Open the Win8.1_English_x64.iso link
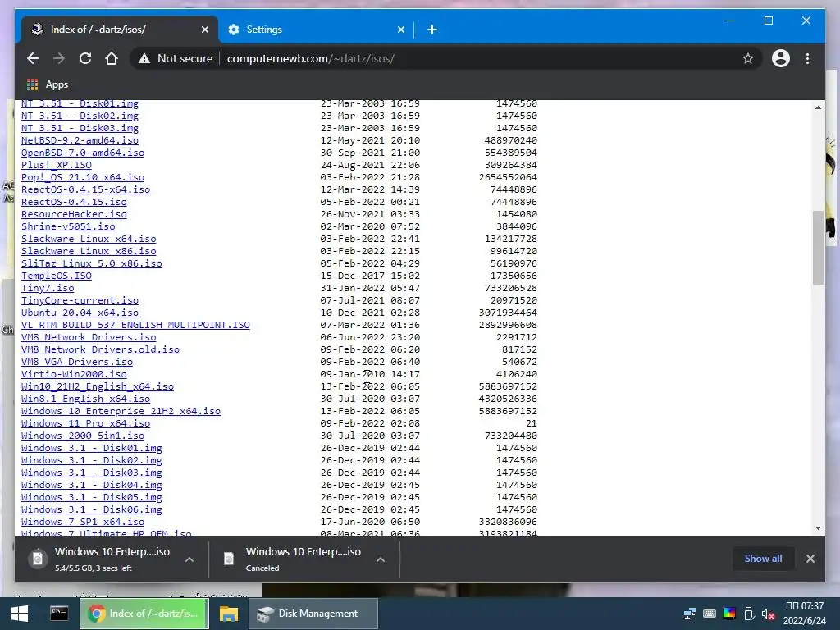Image resolution: width=840 pixels, height=630 pixels. [85, 399]
